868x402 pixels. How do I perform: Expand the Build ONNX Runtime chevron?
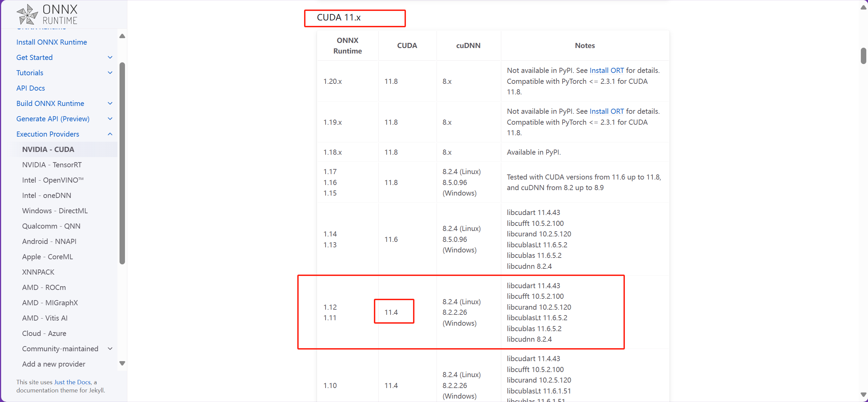[110, 103]
